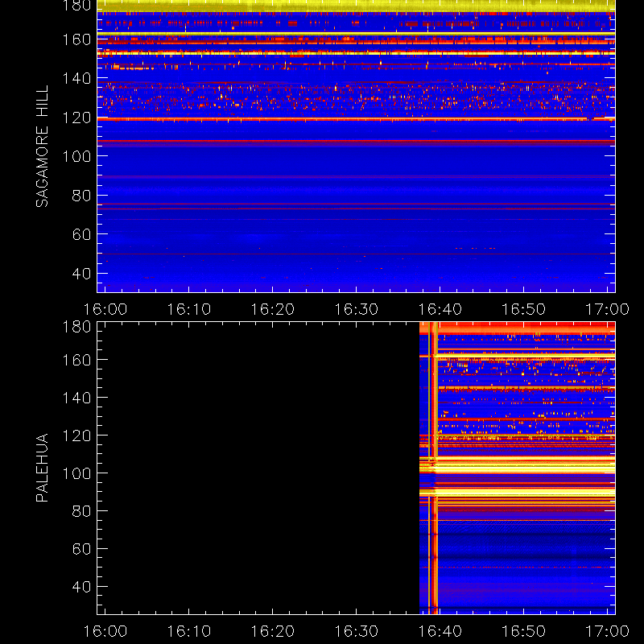Click the PALEHUA vertical axis title
This screenshot has width=644, height=644.
(42, 468)
